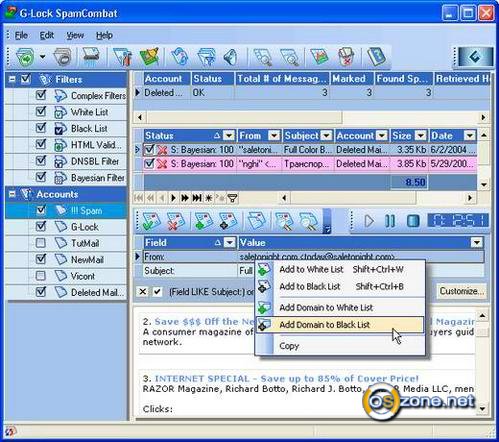The image size is (499, 442).
Task: Click the last magnifier icon in message toolbar
Action: point(308,221)
